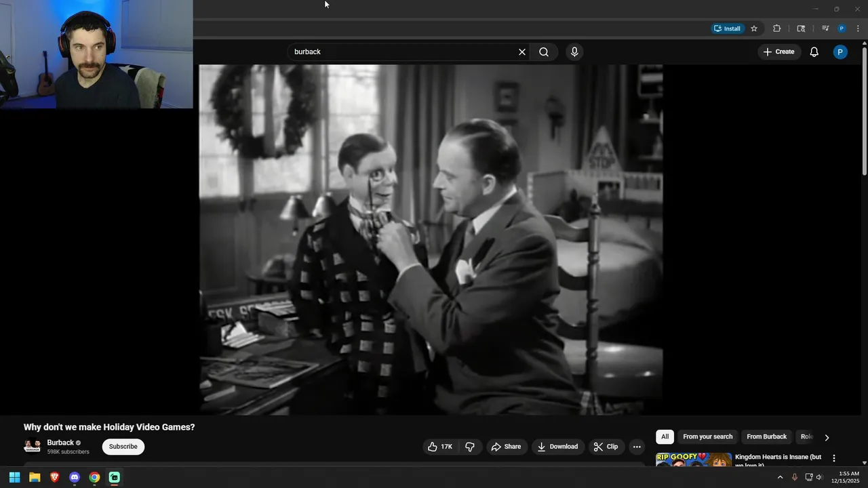This screenshot has height=488, width=868.
Task: Open more actions ellipsis below video
Action: pos(637,447)
